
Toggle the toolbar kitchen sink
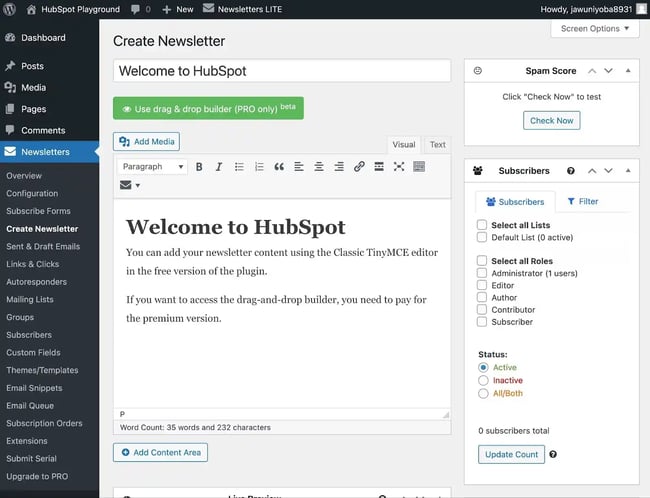[x=419, y=167]
